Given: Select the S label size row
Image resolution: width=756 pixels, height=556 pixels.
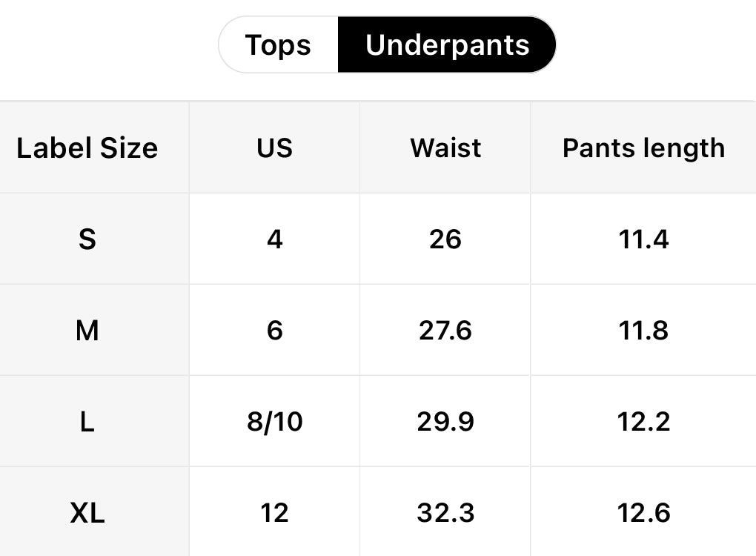Looking at the screenshot, I should click(x=87, y=239).
